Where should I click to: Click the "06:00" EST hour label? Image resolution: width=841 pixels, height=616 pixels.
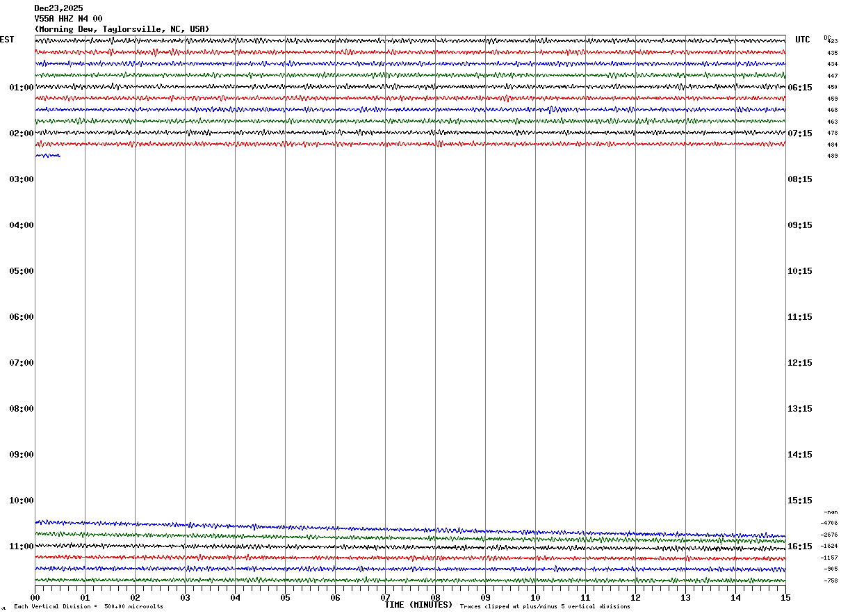(22, 317)
